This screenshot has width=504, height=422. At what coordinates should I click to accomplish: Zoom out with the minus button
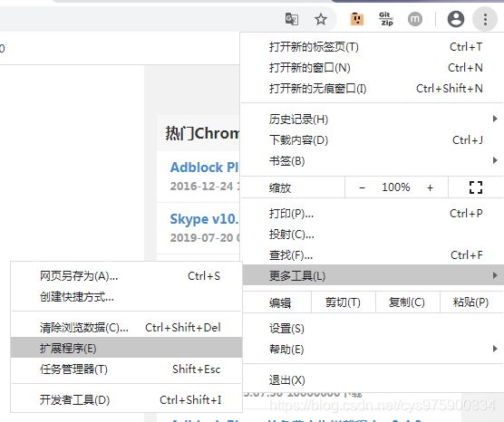pos(362,187)
